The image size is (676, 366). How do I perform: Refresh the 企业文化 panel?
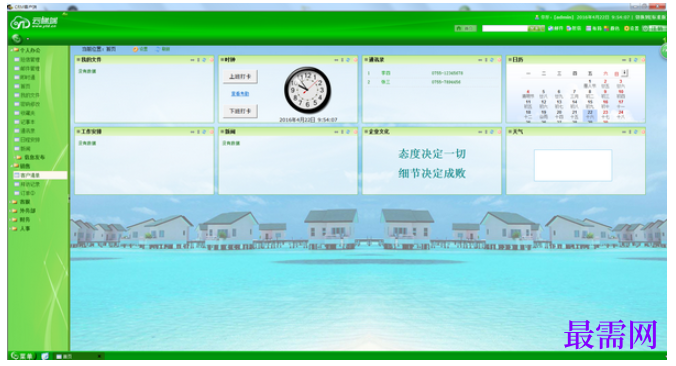point(492,132)
